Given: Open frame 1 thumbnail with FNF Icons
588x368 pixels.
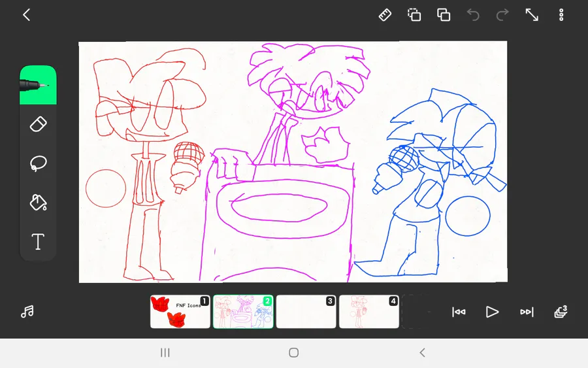Looking at the screenshot, I should click(x=180, y=312).
